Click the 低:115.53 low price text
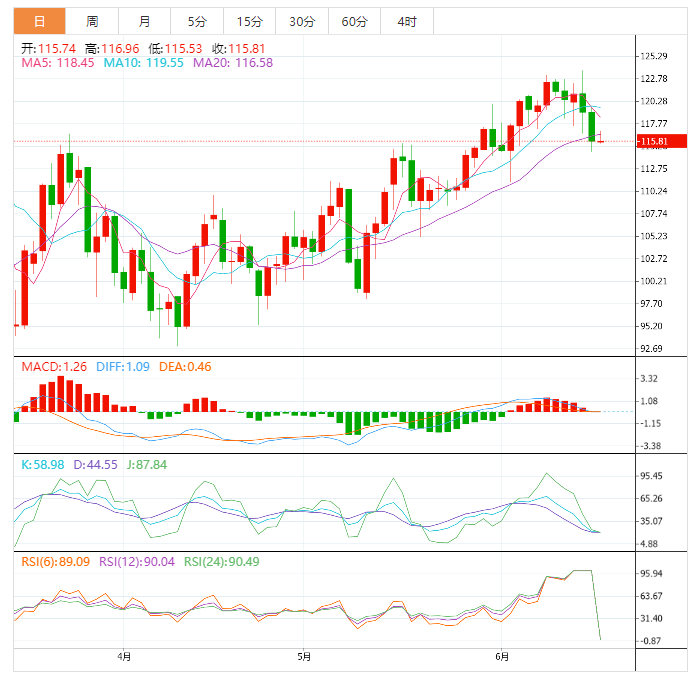Viewport: 689px width, 675px height. pyautogui.click(x=175, y=48)
